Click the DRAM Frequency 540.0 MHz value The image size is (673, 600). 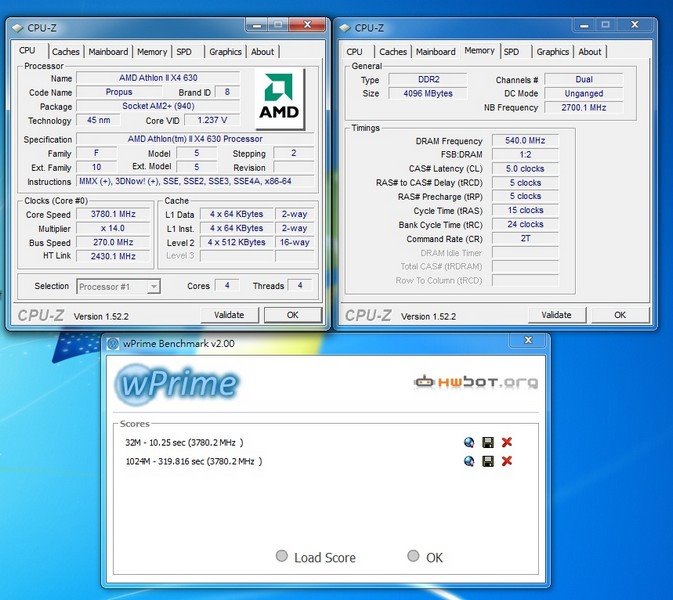click(x=525, y=141)
